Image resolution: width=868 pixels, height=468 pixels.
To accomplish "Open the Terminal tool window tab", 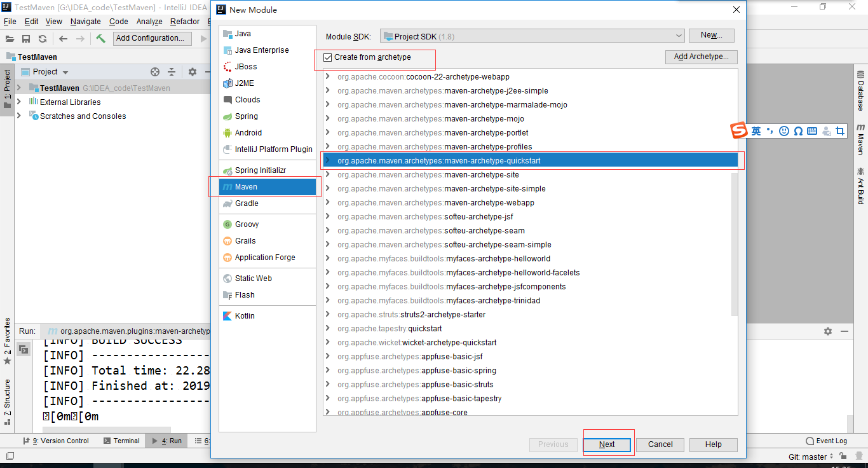I will (x=121, y=441).
